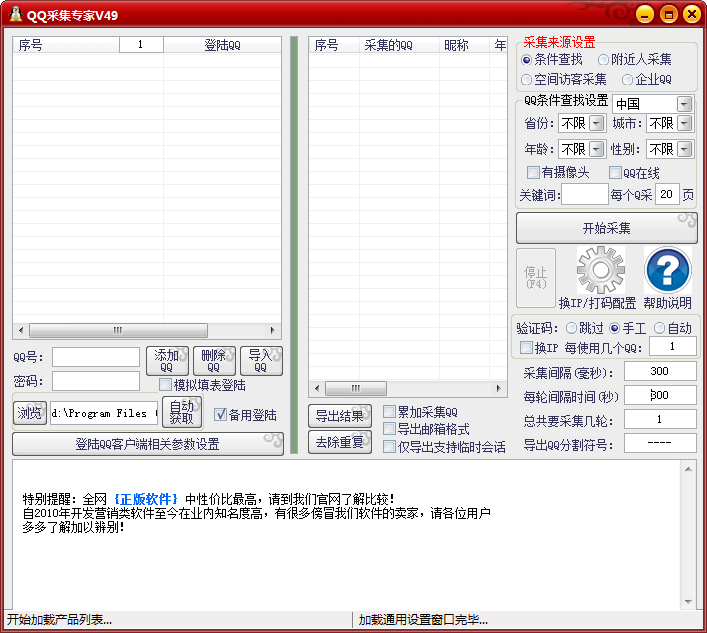The width and height of the screenshot is (707, 633).
Task: Open 帮助说明 question mark icon
Action: pyautogui.click(x=668, y=270)
